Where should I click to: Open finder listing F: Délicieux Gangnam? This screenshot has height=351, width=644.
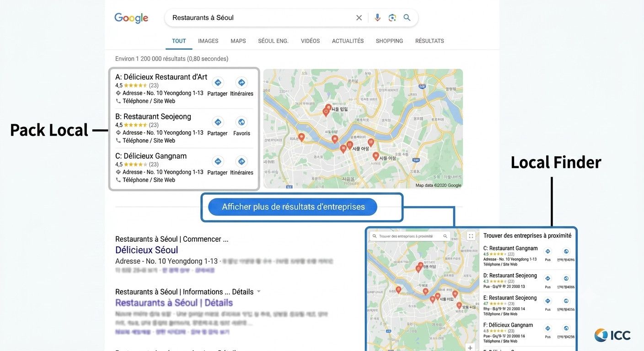tap(508, 325)
